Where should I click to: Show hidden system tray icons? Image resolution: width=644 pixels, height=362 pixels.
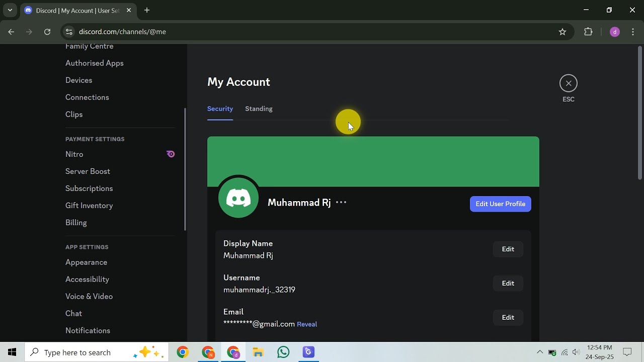click(x=540, y=352)
